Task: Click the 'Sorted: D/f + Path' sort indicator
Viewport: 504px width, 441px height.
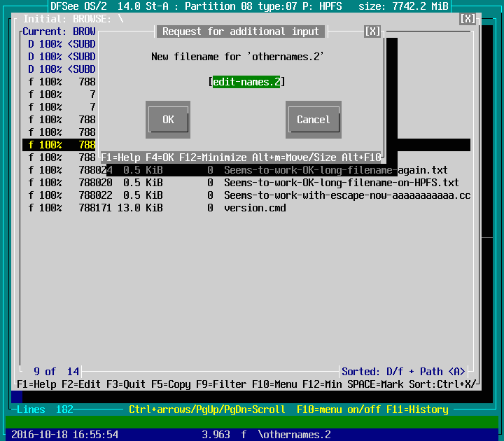Action: (x=402, y=372)
